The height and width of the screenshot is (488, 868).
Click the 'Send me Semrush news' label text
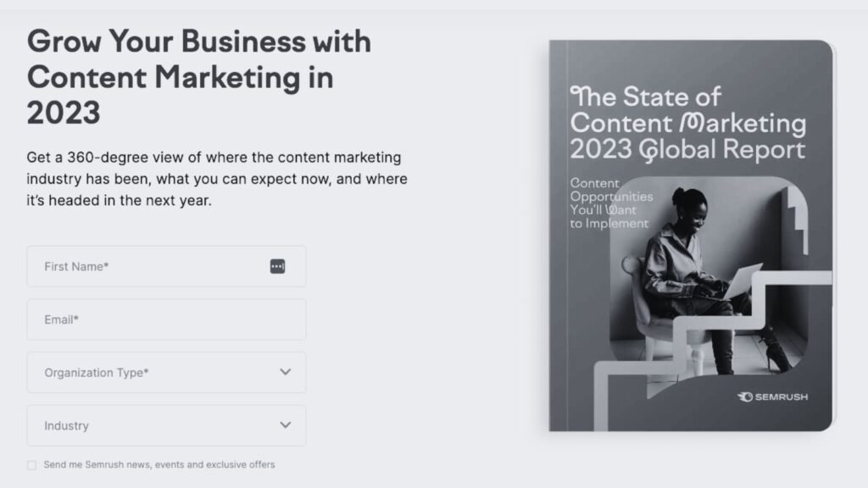pyautogui.click(x=159, y=464)
